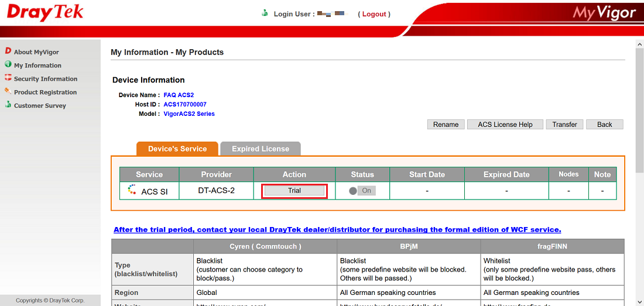Image resolution: width=644 pixels, height=306 pixels.
Task: Click the Customer Survey person icon
Action: coord(8,105)
